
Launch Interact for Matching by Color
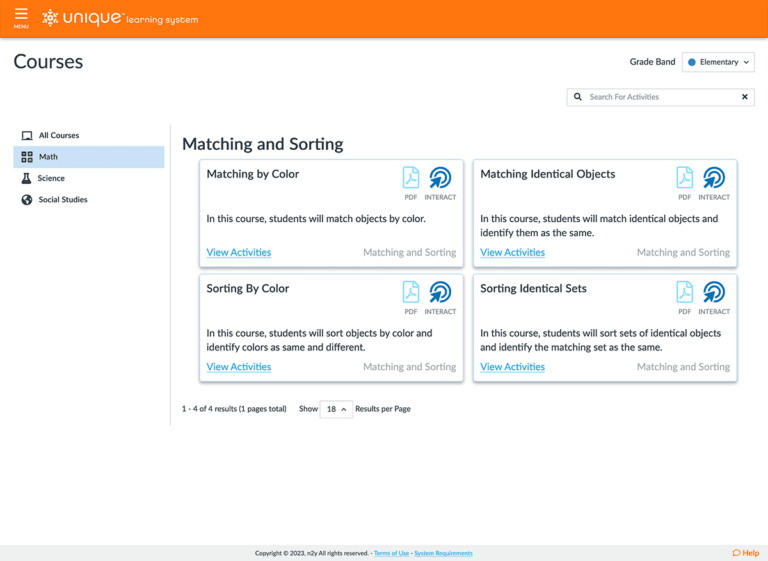(x=440, y=180)
